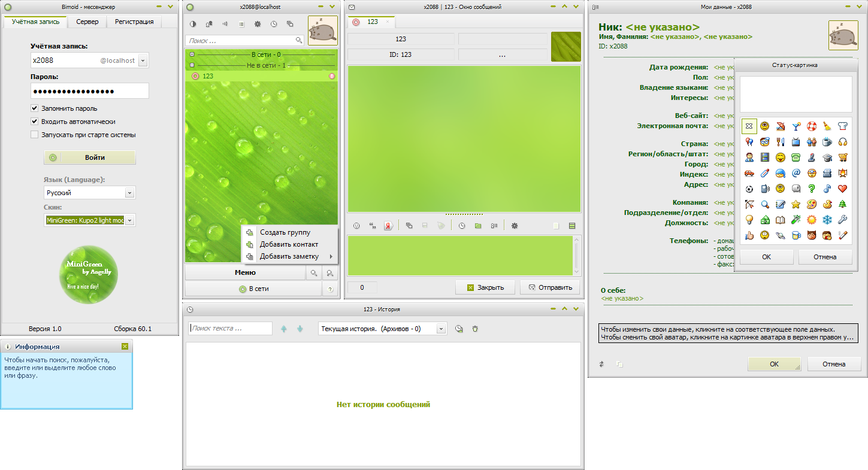
Task: Choose the cocktail glass status picture
Action: tap(796, 126)
